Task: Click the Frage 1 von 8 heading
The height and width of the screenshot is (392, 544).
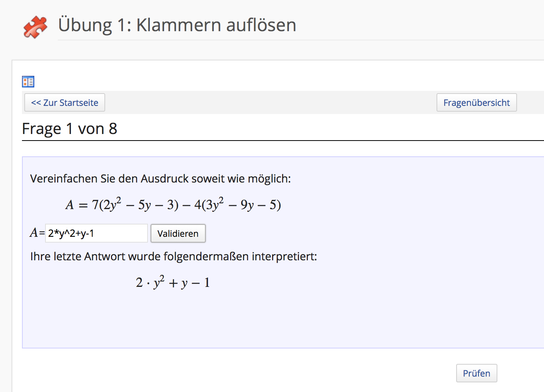Action: pos(69,129)
